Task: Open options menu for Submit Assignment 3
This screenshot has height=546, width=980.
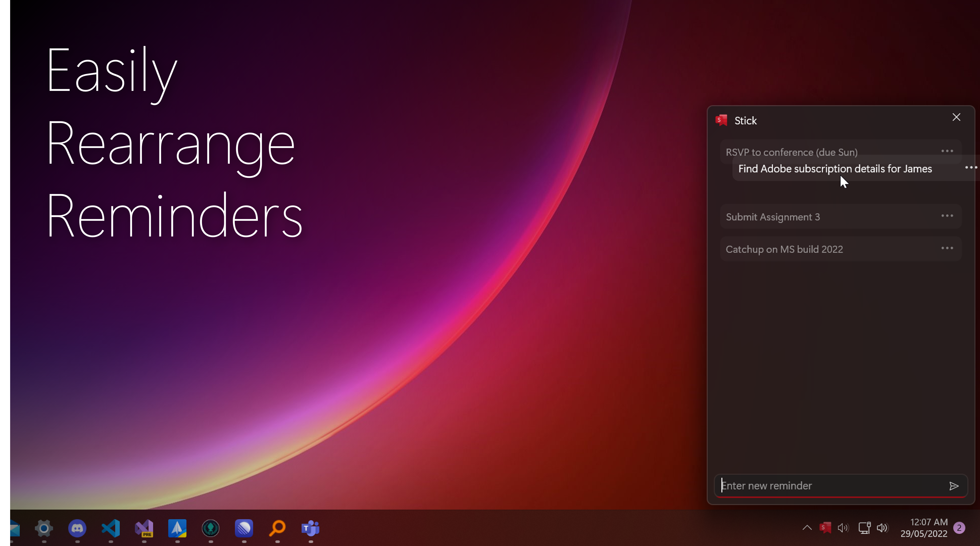Action: [947, 216]
